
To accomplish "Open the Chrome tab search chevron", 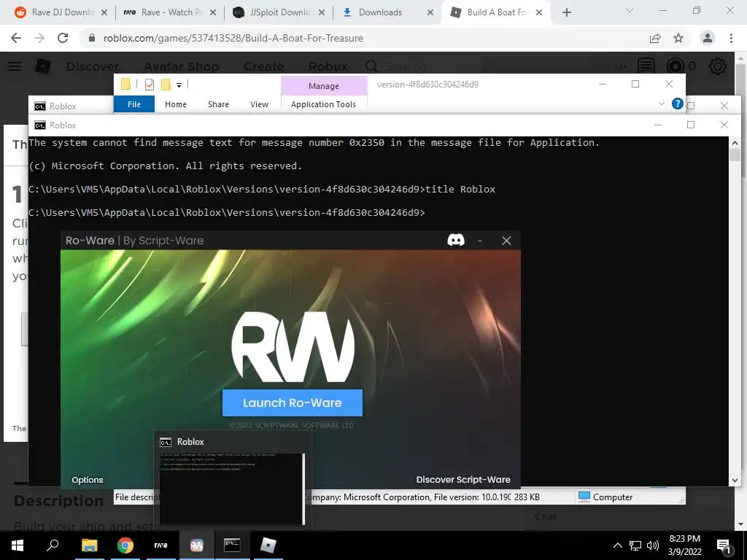I will click(x=630, y=10).
